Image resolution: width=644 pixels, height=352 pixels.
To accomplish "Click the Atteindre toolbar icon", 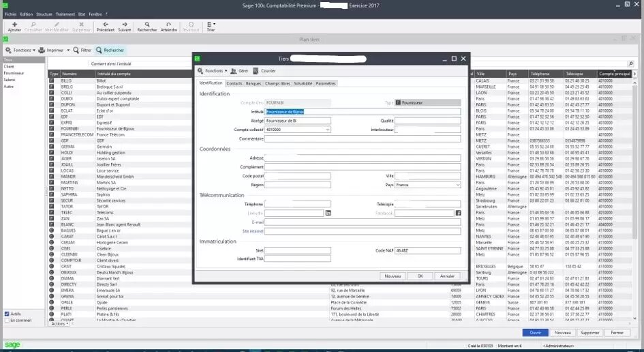I will coord(168,25).
